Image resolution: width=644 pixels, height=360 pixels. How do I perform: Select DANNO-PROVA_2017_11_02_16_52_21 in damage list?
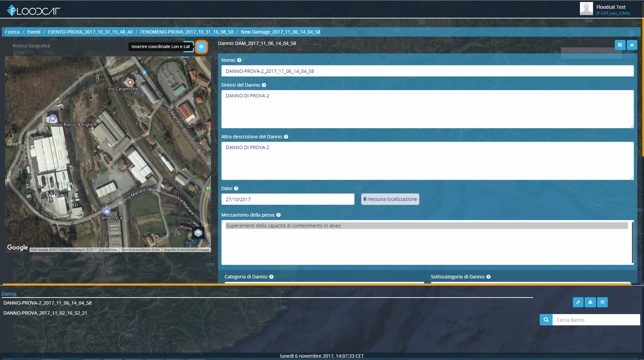tap(45, 313)
